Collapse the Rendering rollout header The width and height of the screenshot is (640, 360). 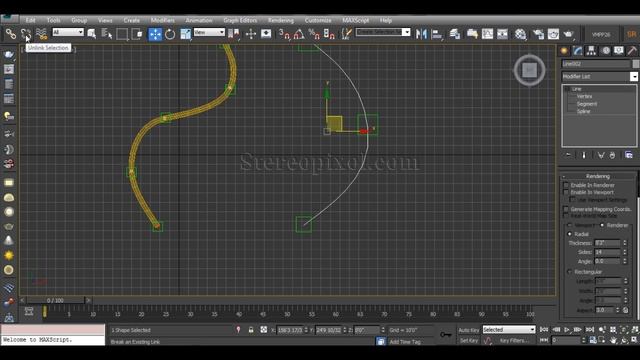[598, 176]
